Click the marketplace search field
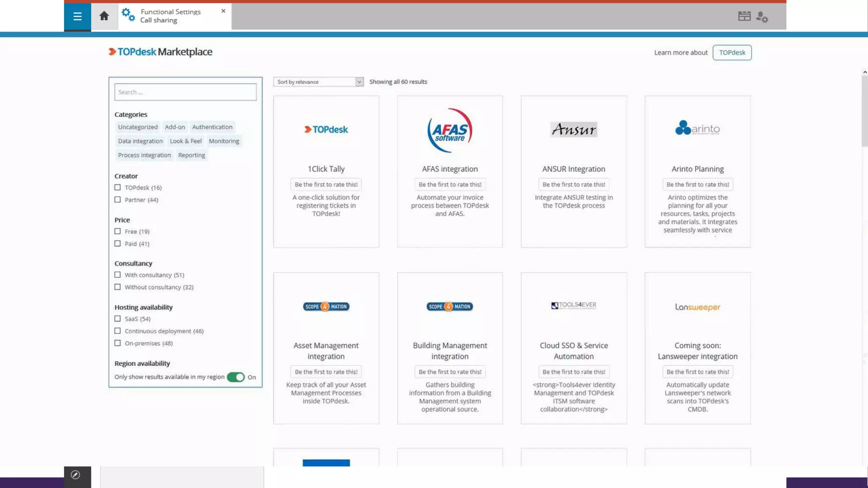Image resolution: width=868 pixels, height=488 pixels. [x=185, y=92]
